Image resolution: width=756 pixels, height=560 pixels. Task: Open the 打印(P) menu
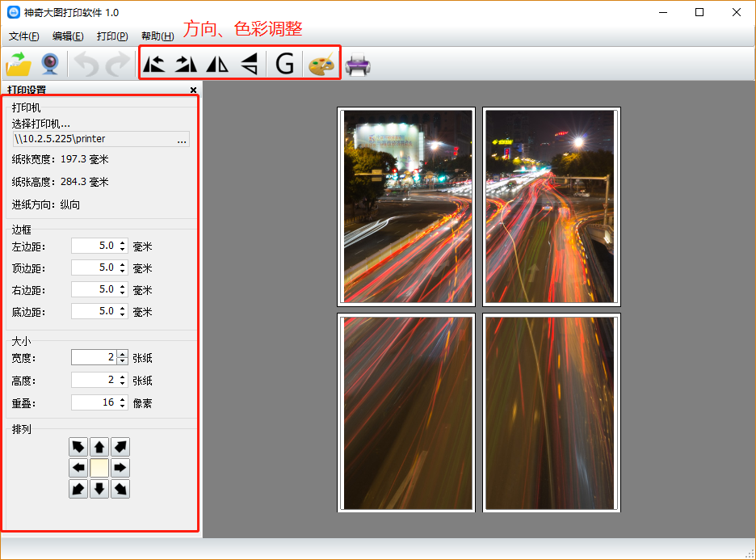click(x=112, y=36)
